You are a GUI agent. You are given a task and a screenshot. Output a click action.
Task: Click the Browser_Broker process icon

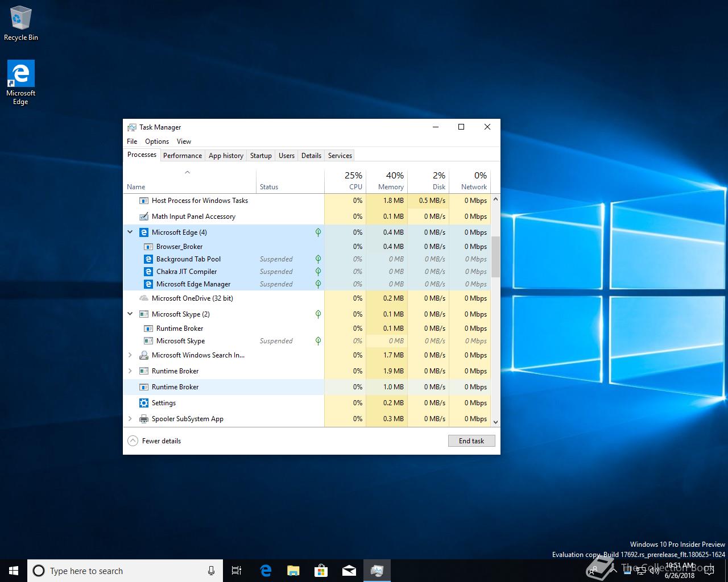coord(148,247)
